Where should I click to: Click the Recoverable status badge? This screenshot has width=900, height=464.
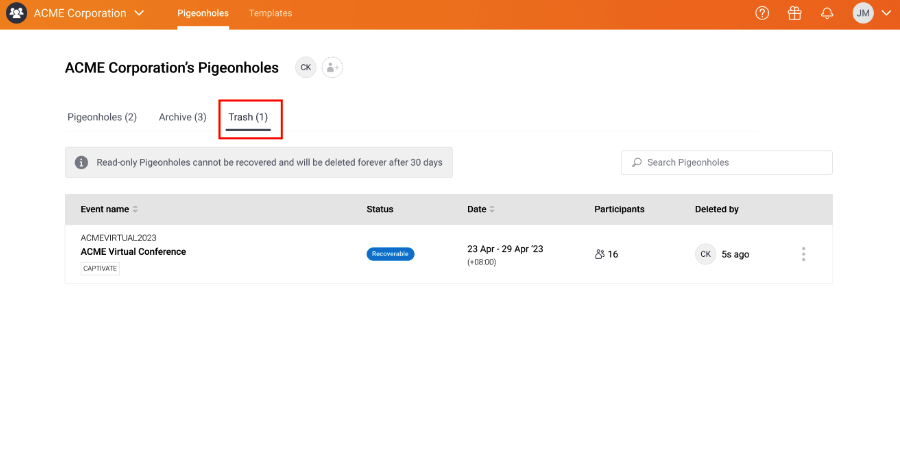click(x=390, y=254)
